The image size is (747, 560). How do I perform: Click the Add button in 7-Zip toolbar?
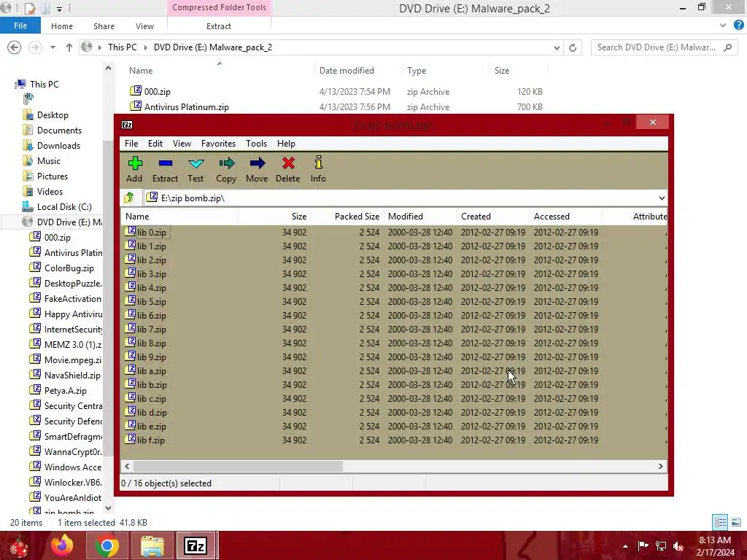pyautogui.click(x=135, y=169)
